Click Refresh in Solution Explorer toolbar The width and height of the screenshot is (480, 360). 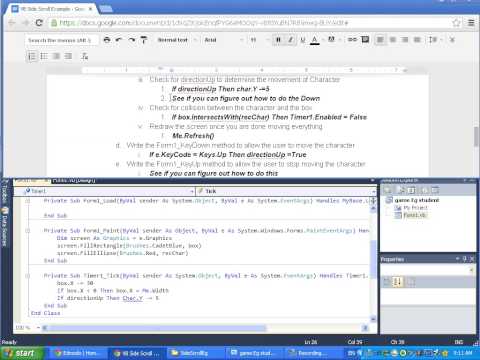click(411, 190)
